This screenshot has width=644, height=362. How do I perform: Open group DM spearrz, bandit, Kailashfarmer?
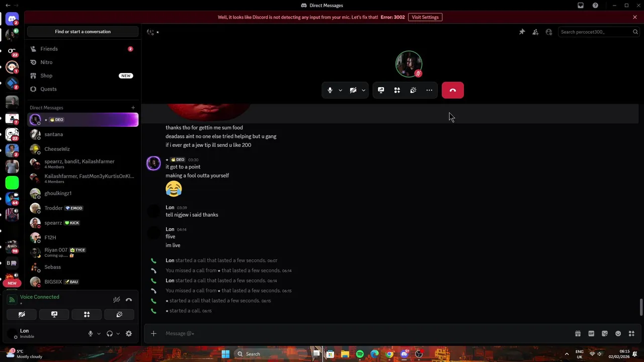[83, 164]
